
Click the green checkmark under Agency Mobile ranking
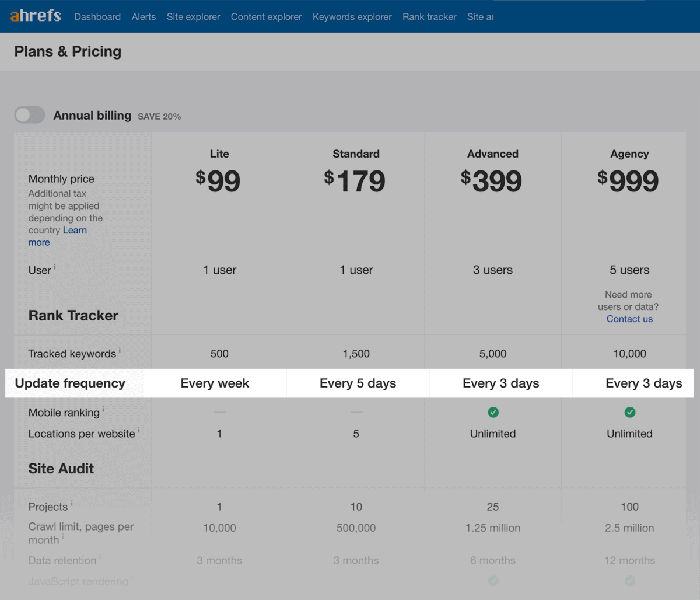629,412
